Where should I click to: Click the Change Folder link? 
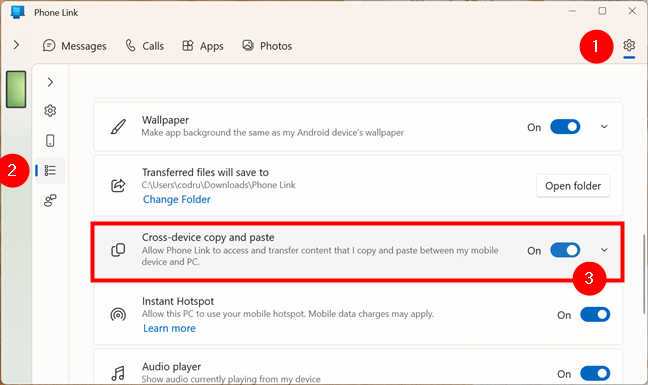(176, 200)
